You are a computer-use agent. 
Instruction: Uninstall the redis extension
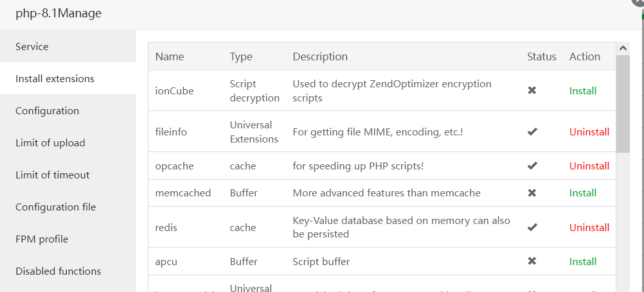[589, 227]
